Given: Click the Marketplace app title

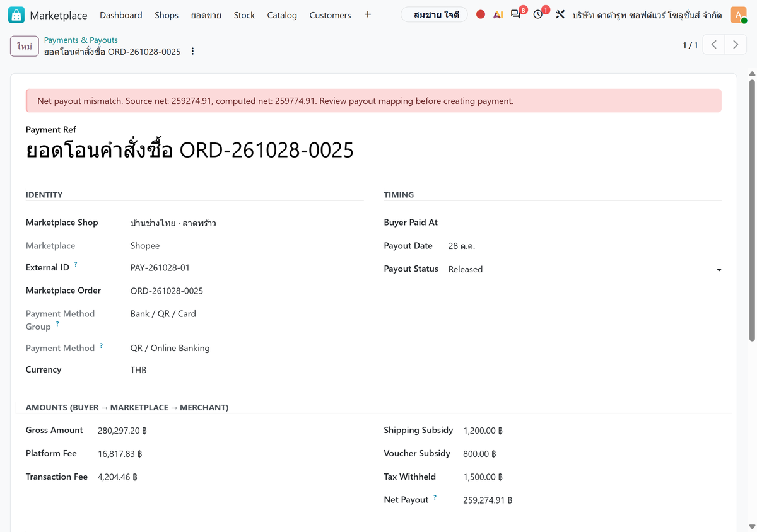Looking at the screenshot, I should click(59, 15).
